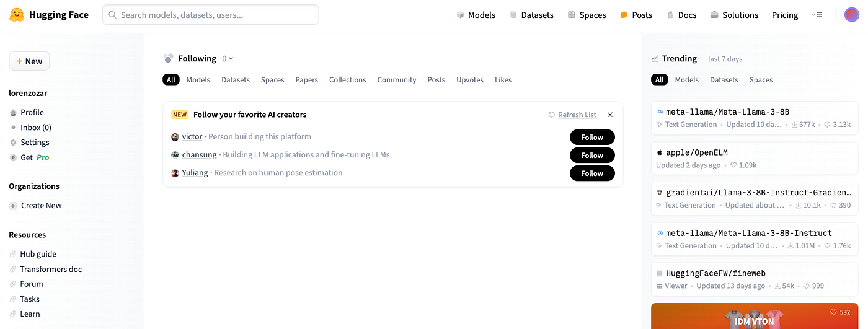
Task: Open the Posts navigation item
Action: [x=636, y=15]
